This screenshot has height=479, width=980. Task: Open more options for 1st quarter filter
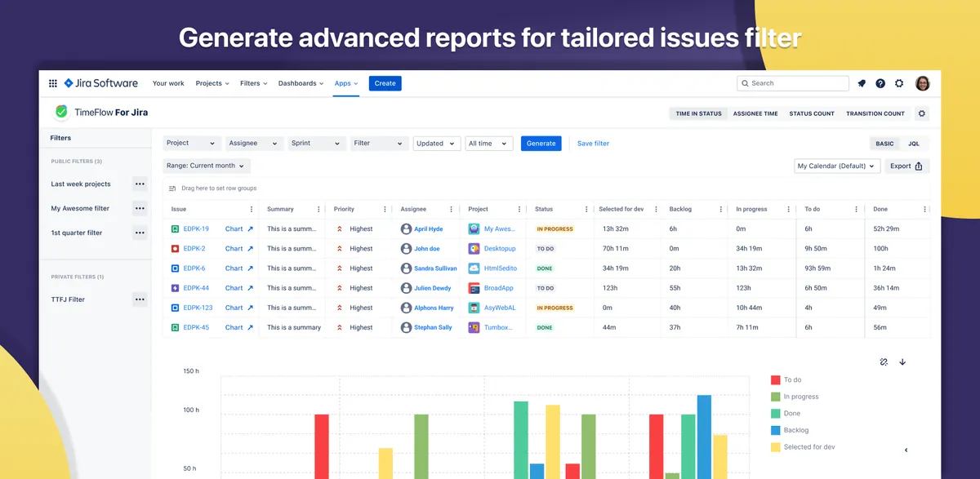pyautogui.click(x=140, y=233)
